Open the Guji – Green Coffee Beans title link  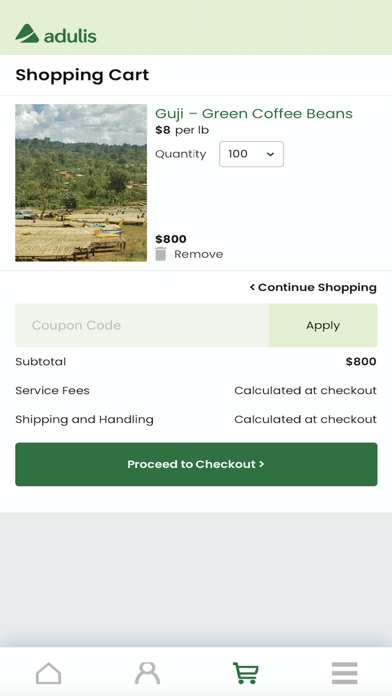[x=254, y=114]
